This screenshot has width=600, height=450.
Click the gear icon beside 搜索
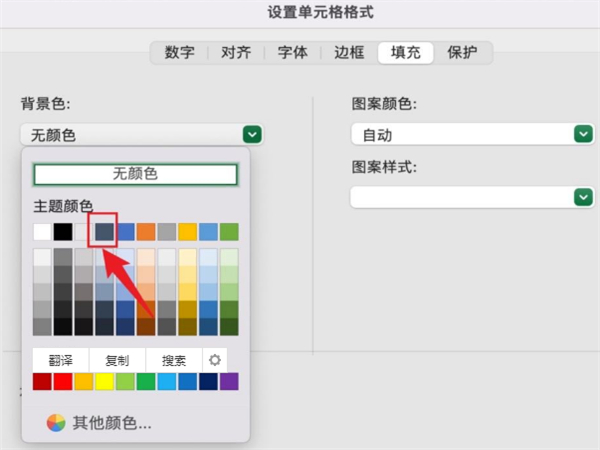[x=215, y=359]
